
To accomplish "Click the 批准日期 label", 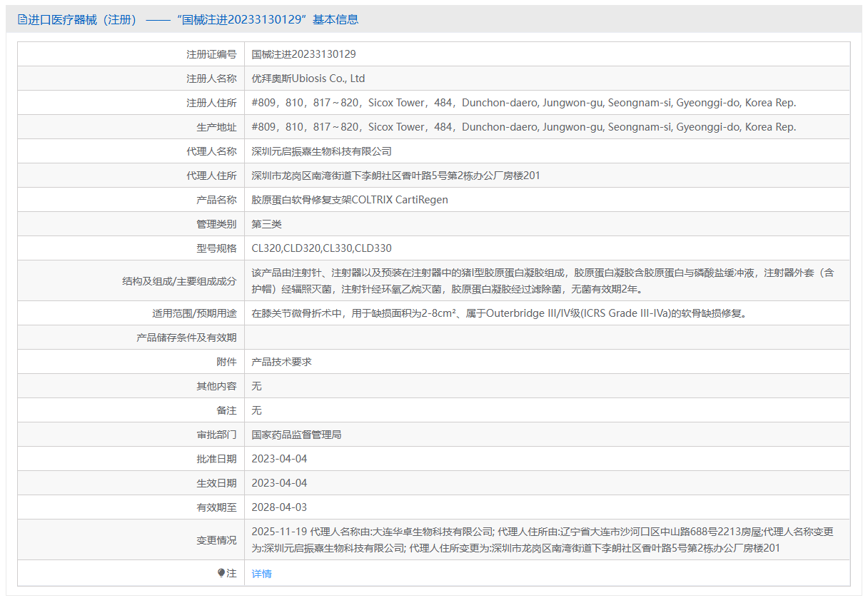I will (216, 459).
